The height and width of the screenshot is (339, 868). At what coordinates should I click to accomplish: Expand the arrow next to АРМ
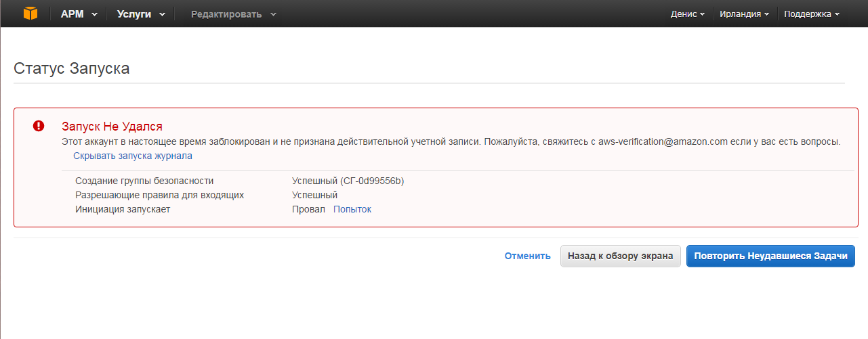[x=94, y=14]
